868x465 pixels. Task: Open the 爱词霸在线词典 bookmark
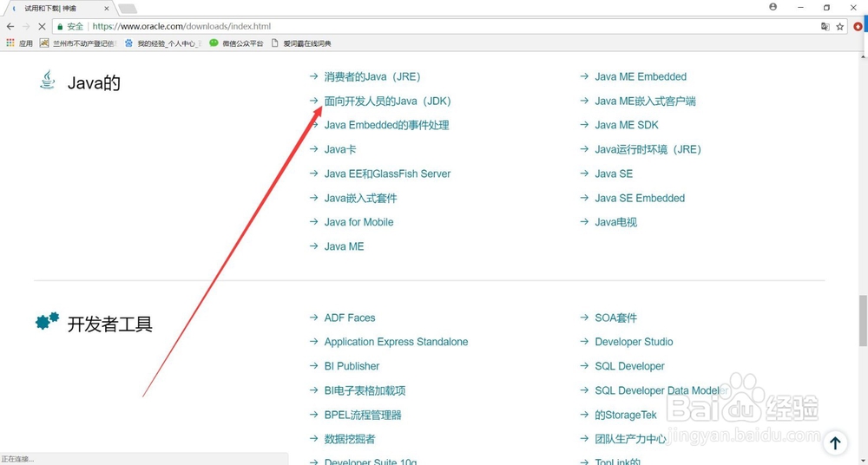pyautogui.click(x=301, y=43)
